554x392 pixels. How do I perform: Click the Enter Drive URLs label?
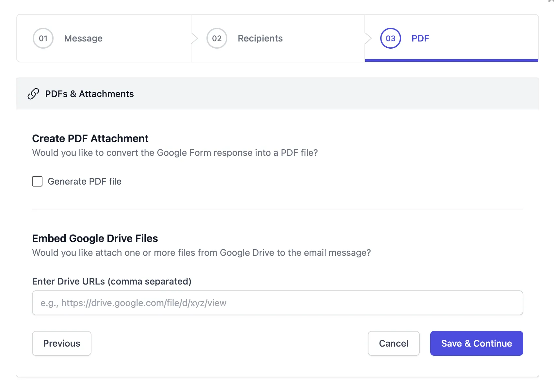click(112, 281)
